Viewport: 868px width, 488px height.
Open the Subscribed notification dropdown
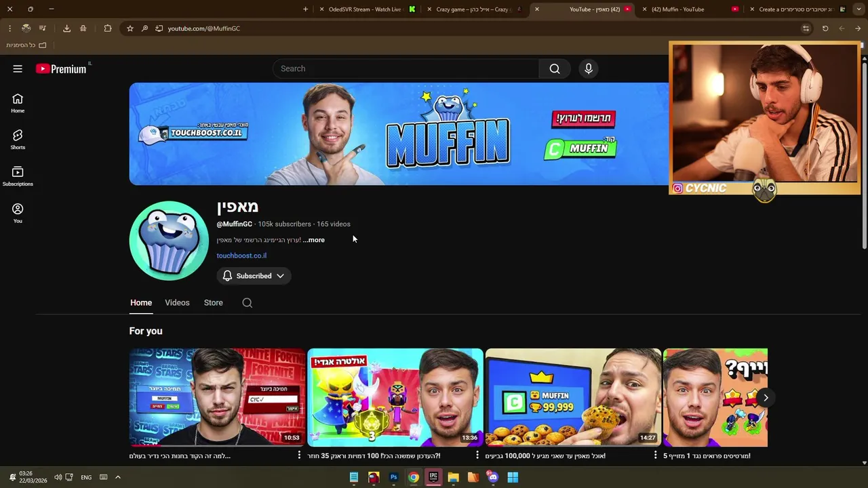[254, 276]
